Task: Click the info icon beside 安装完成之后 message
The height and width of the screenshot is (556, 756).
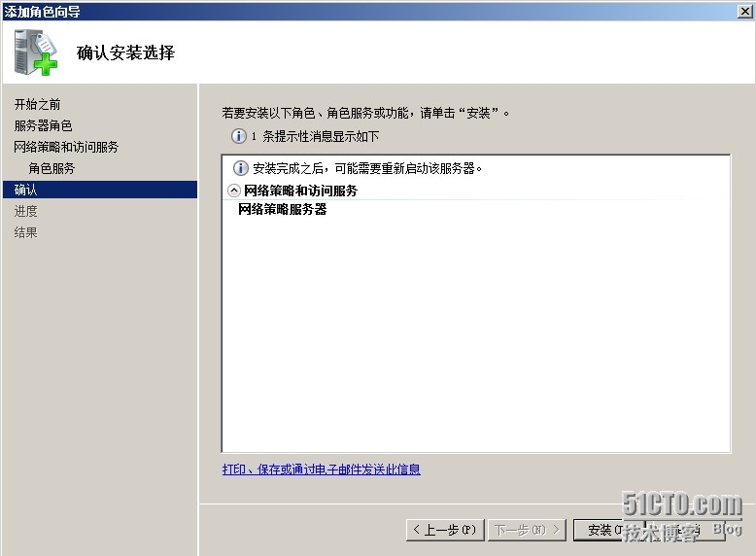Action: tap(241, 168)
